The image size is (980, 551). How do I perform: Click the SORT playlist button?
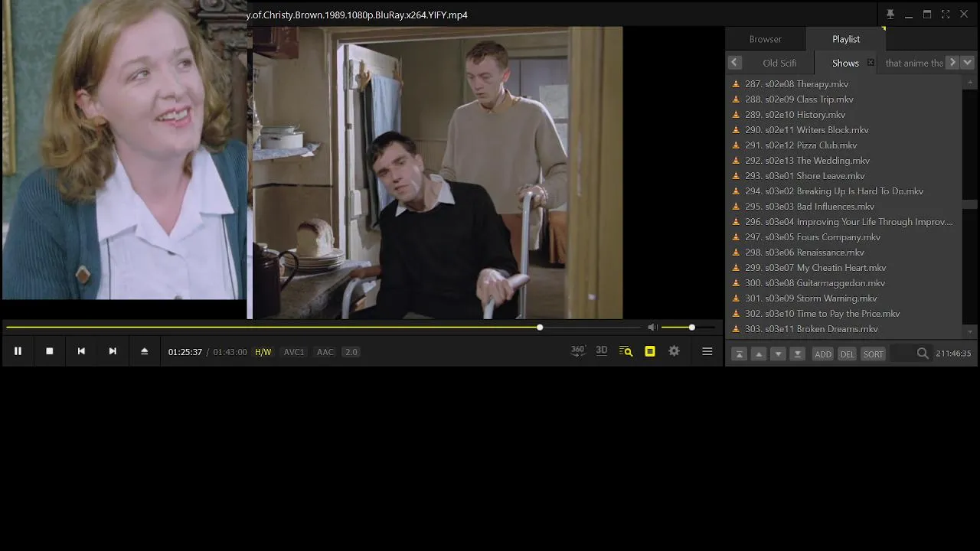pyautogui.click(x=874, y=354)
